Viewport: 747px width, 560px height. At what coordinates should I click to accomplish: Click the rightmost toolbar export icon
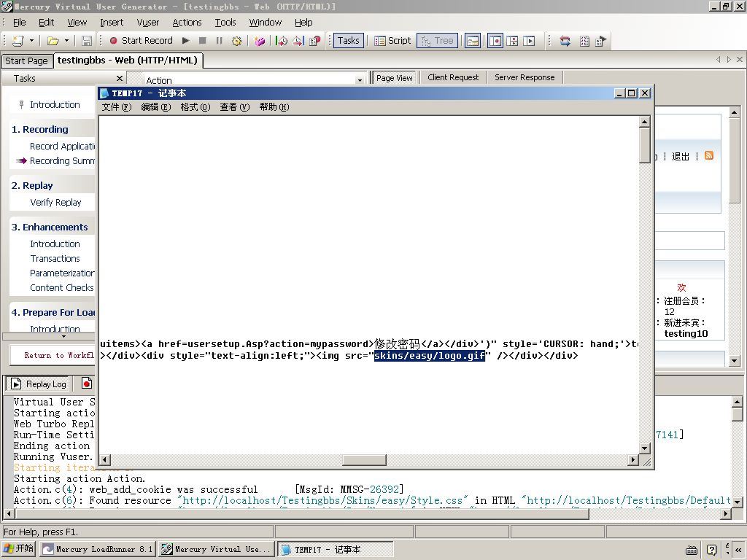(x=601, y=41)
